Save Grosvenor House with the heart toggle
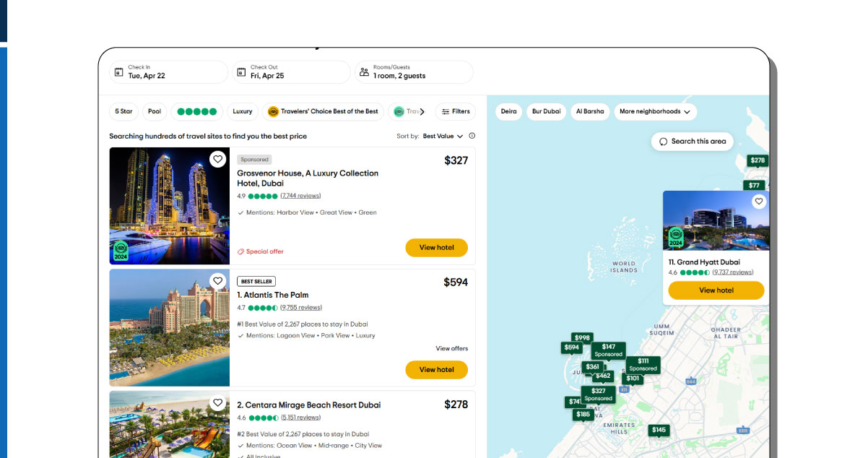 coord(218,159)
